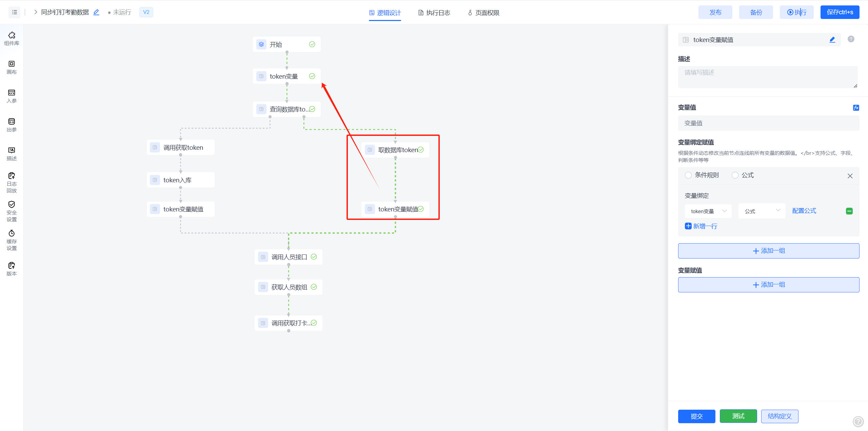This screenshot has height=431, width=868.
Task: Click the pencil icon to edit the flow name
Action: pos(96,12)
